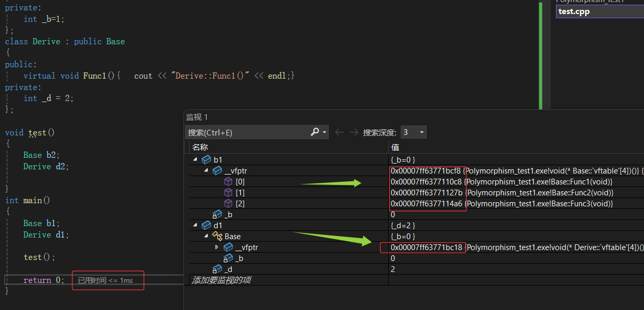Click the cube icon of b1's __vfptr
Screen dimensions: 644x310
[217, 170]
